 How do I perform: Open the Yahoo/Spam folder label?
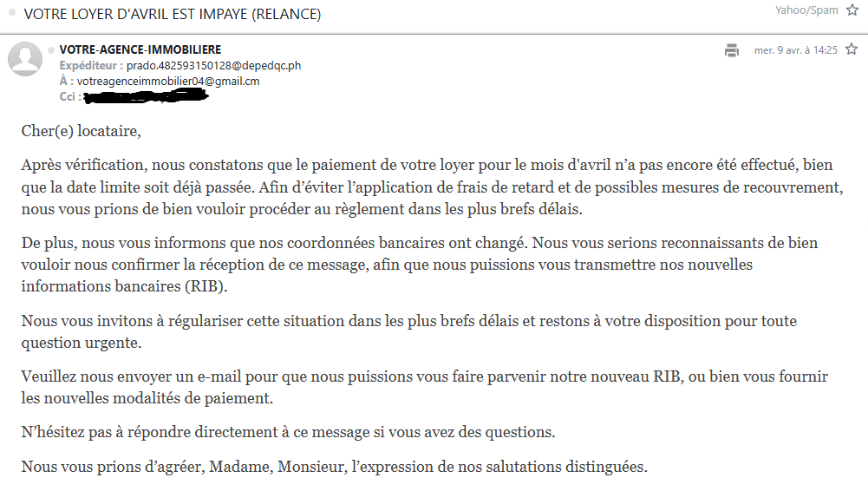click(806, 10)
